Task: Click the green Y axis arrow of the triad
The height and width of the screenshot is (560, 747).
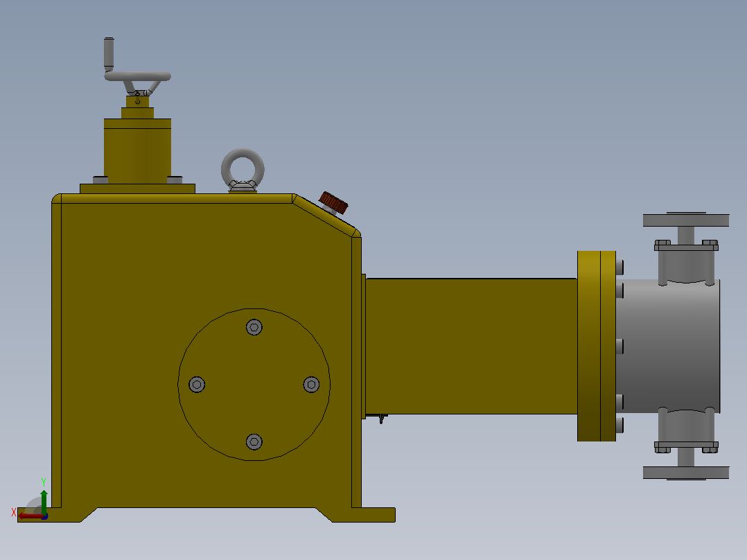Action: [44, 501]
